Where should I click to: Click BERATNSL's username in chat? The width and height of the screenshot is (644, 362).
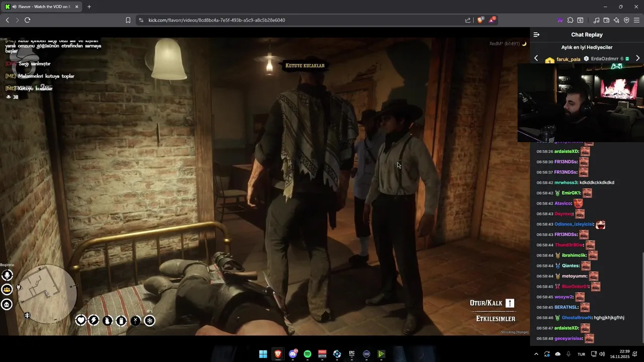click(x=566, y=307)
